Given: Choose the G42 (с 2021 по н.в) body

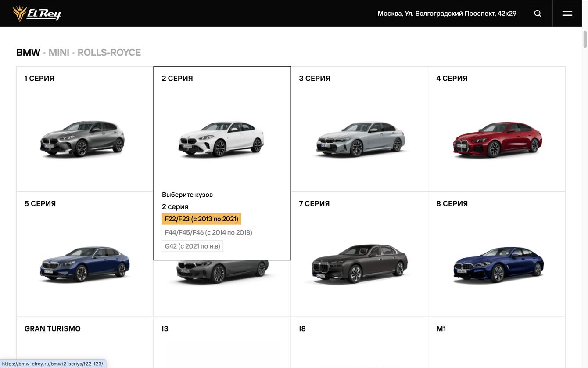Looking at the screenshot, I should click(x=193, y=246).
